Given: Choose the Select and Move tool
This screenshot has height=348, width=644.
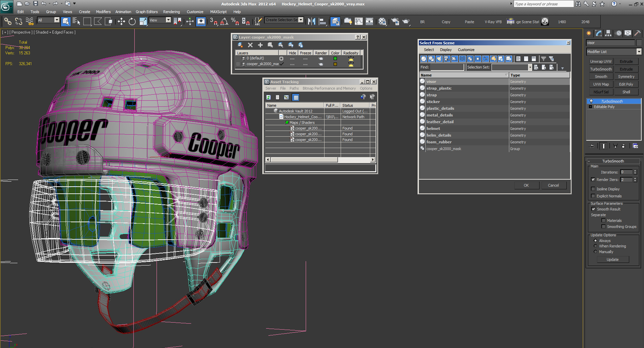Looking at the screenshot, I should 121,21.
